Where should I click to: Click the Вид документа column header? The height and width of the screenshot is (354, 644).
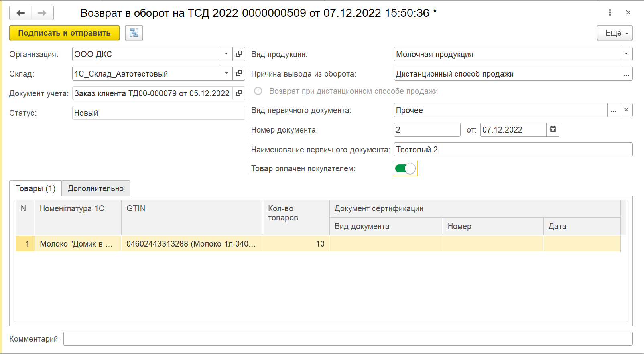tap(386, 226)
